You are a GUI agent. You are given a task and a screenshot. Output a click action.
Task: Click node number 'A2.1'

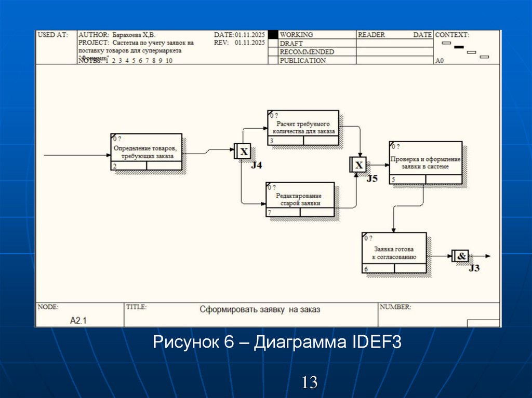[x=78, y=320]
